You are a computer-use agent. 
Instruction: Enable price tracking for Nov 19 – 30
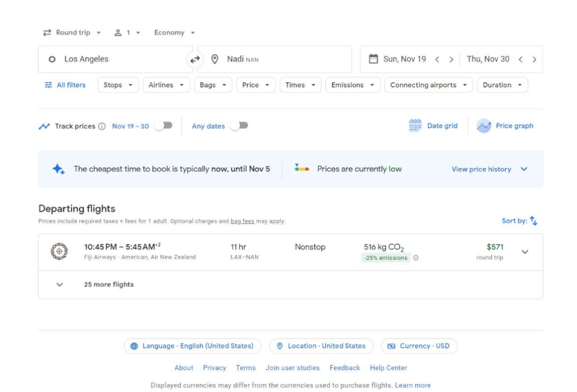[x=164, y=126]
